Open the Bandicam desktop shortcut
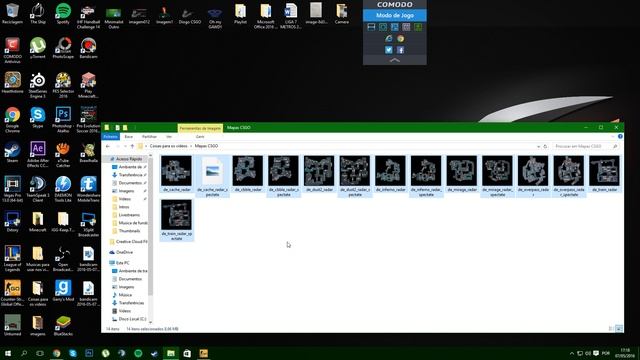640x360 pixels. tap(88, 48)
